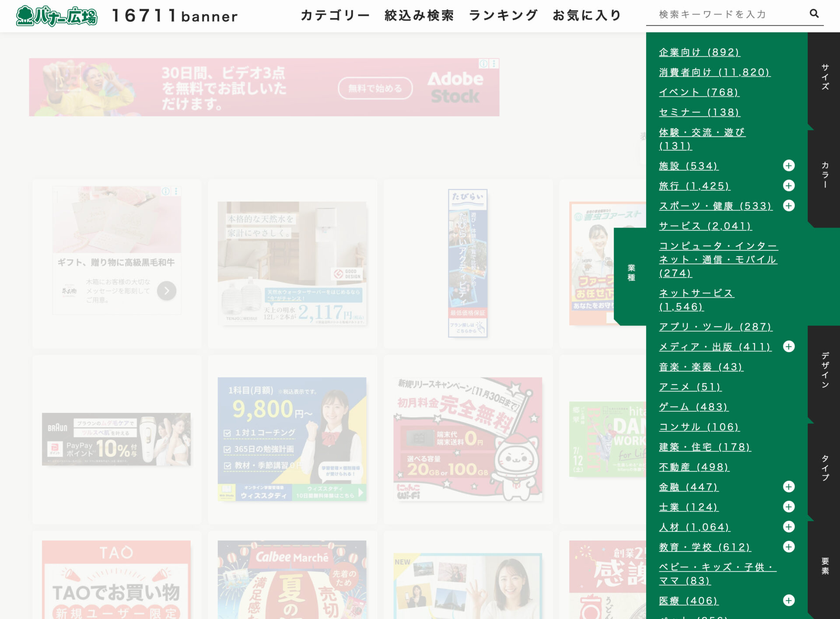Switch to the カラー filter tab
Image resolution: width=840 pixels, height=619 pixels.
click(824, 175)
